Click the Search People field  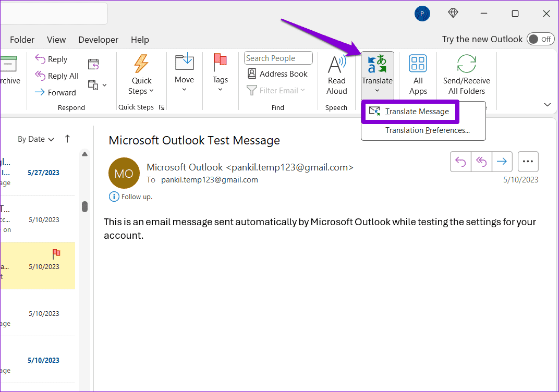278,58
